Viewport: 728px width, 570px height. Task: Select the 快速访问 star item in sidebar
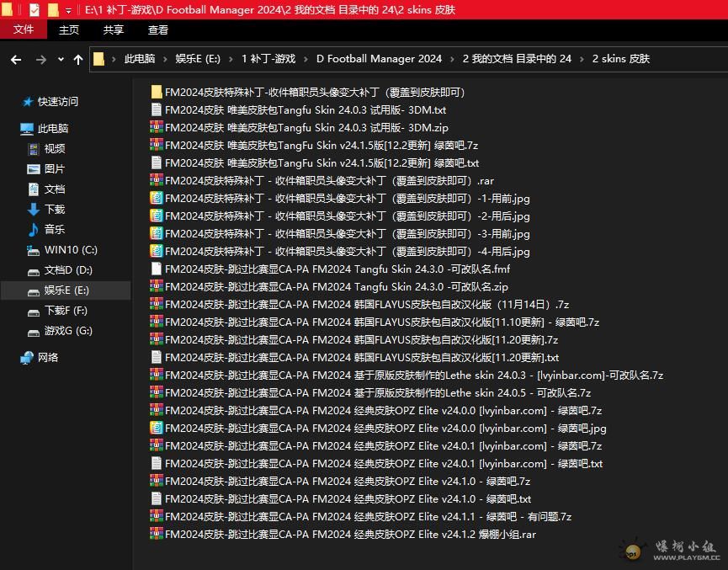[x=57, y=102]
